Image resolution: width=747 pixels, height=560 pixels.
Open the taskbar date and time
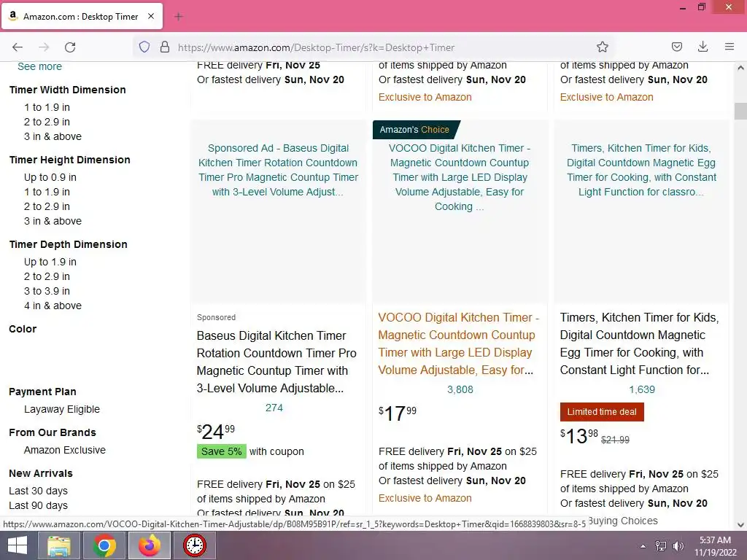tap(715, 546)
